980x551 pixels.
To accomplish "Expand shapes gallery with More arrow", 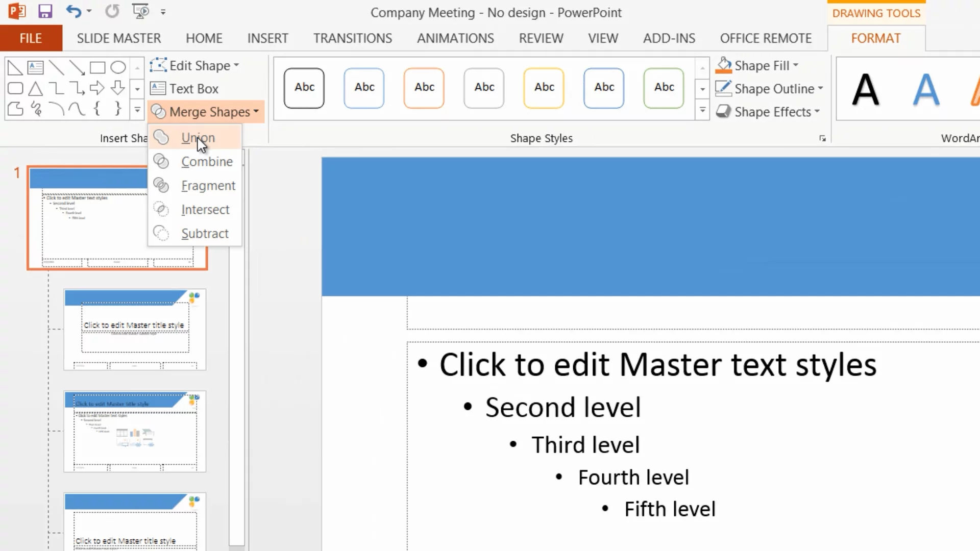I will point(137,110).
